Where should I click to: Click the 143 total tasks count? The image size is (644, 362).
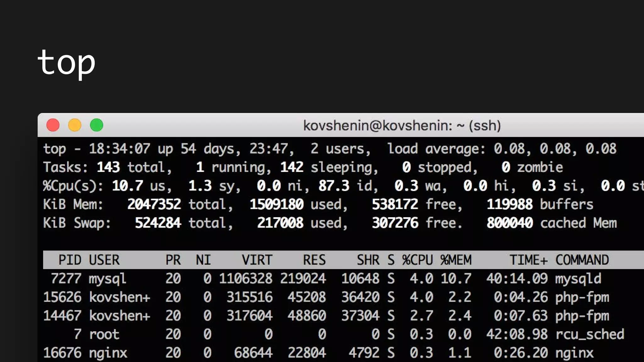pos(108,167)
